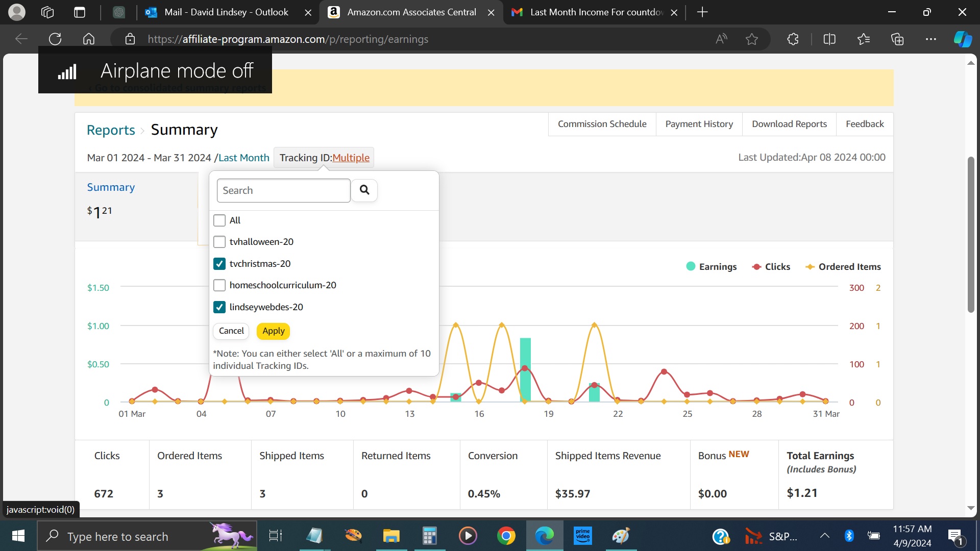Click scroll down arrow on page scrollbar

(x=971, y=508)
